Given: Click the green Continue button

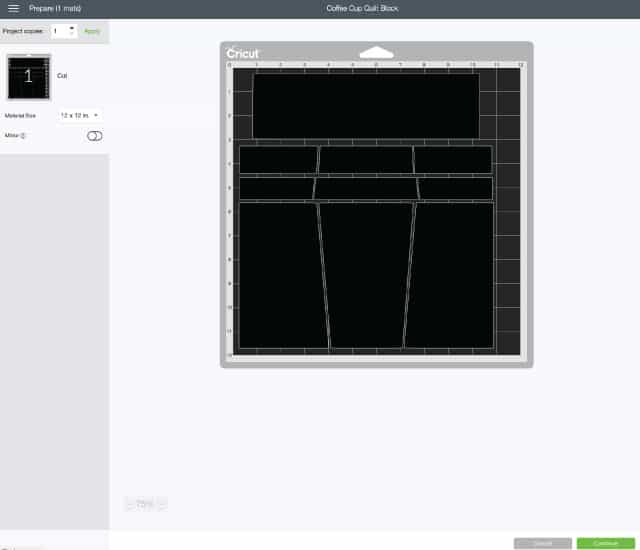Looking at the screenshot, I should [x=605, y=543].
